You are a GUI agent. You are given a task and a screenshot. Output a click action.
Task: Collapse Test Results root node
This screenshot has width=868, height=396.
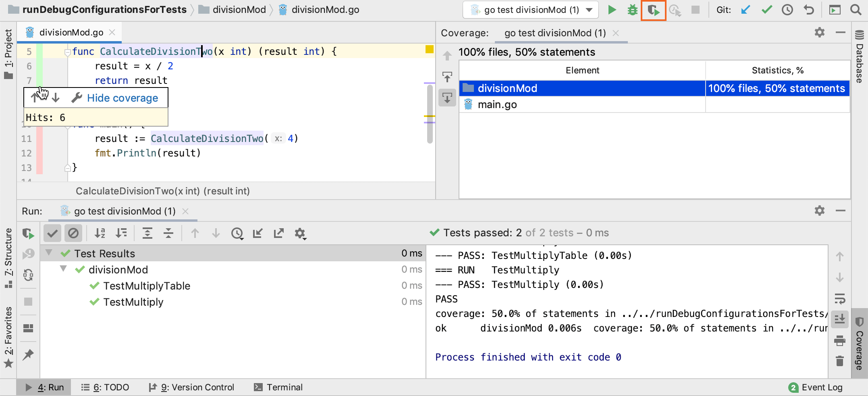point(49,253)
